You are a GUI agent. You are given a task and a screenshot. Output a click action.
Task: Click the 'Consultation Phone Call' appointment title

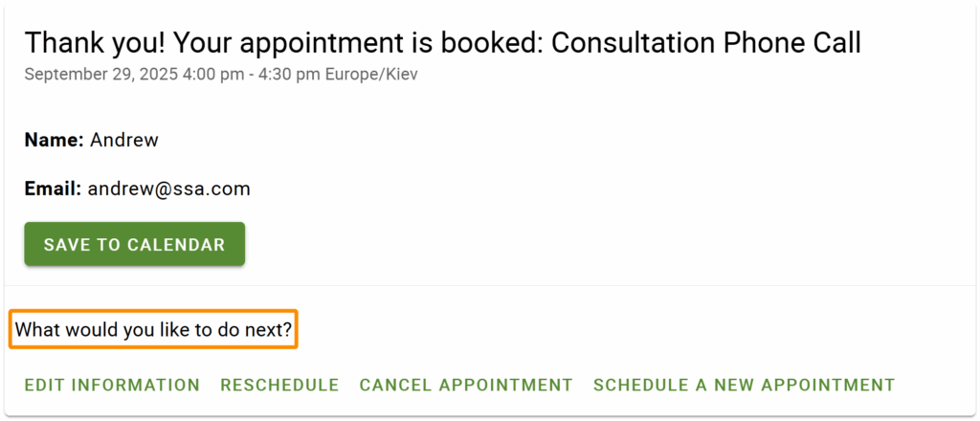[x=706, y=43]
